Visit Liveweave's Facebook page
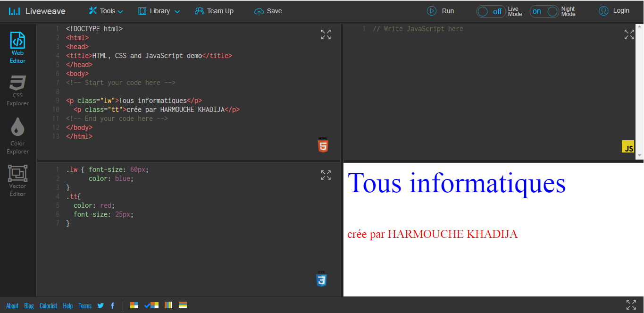Screen dimensions: 644x313 click(112, 305)
